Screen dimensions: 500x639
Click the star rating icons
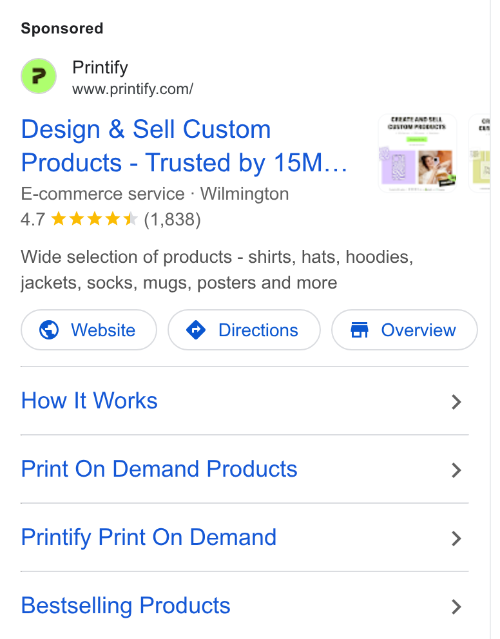(94, 219)
